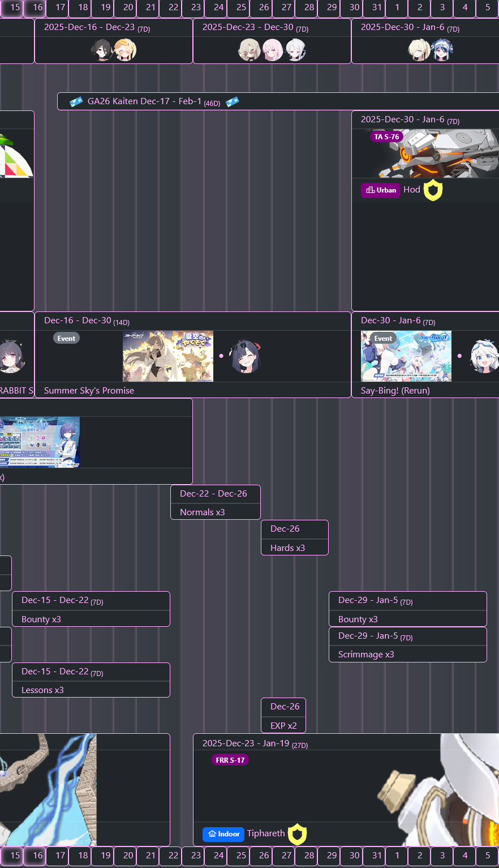499x868 pixels.
Task: Click the EXP x2 entry
Action: pos(283,726)
